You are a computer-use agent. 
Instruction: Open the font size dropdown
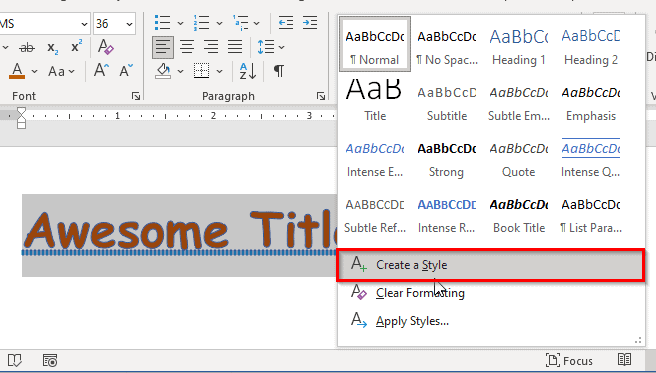click(130, 24)
